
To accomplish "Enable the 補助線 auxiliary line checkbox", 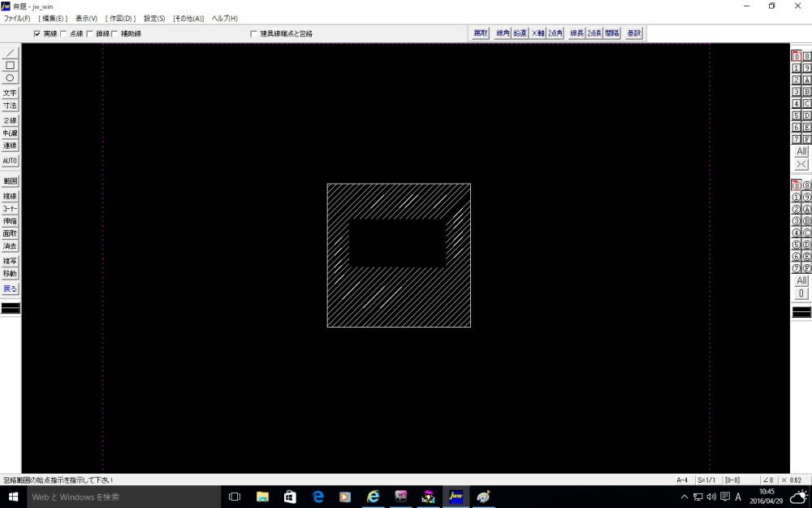I will click(114, 33).
